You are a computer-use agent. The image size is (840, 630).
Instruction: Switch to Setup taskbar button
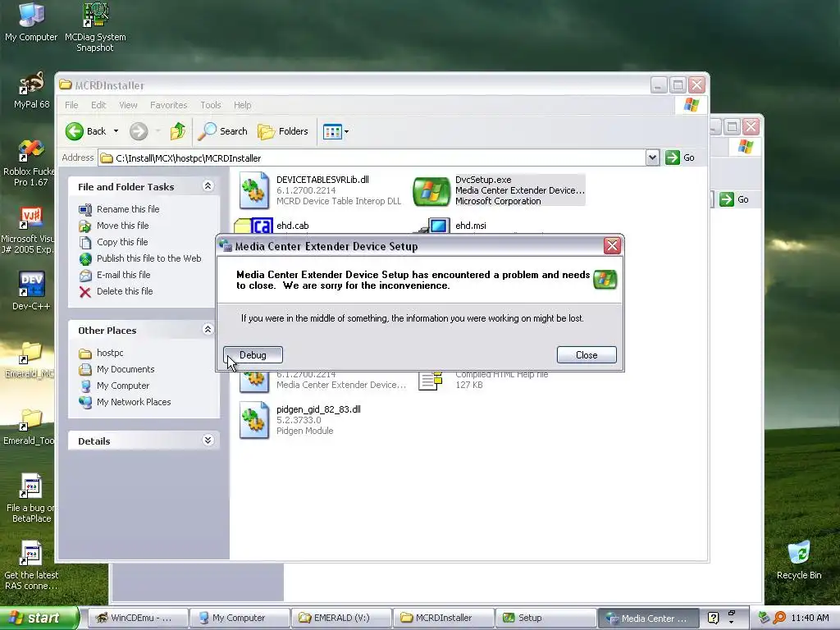coord(546,618)
